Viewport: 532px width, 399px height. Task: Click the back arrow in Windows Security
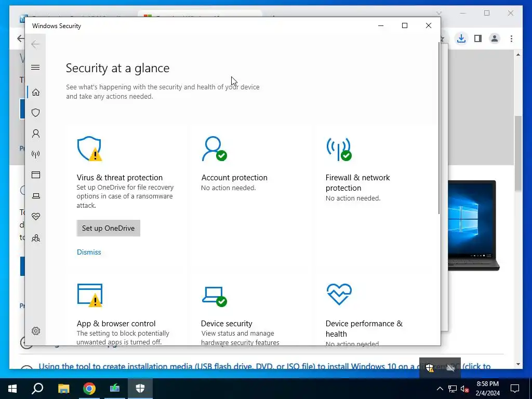[x=35, y=44]
